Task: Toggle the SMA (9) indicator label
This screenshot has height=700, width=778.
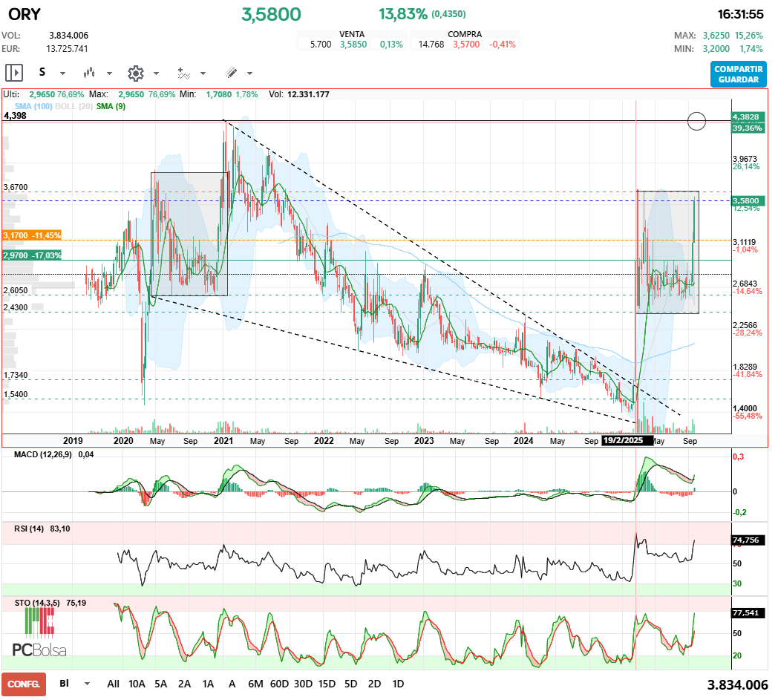Action: [x=111, y=106]
